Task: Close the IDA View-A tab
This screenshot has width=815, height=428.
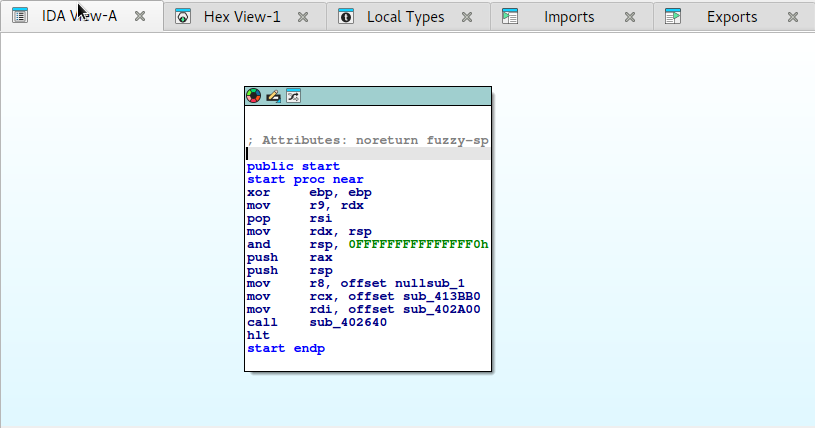Action: coord(140,16)
